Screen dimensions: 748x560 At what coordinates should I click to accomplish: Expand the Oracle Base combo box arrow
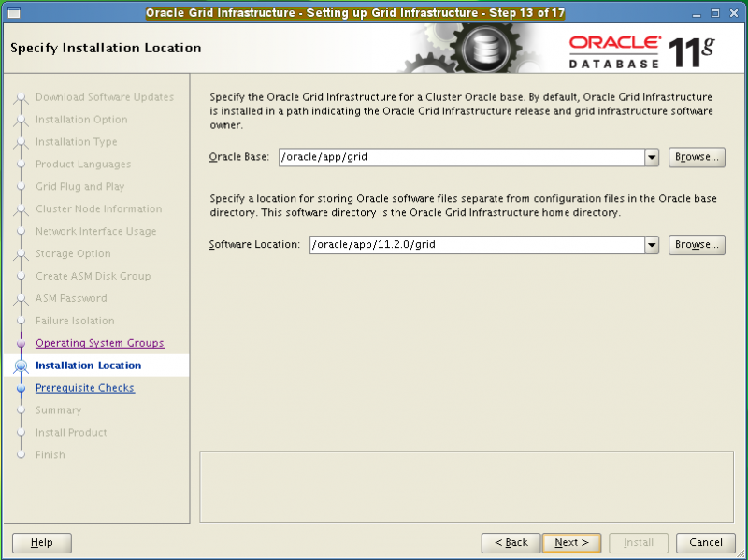[652, 157]
